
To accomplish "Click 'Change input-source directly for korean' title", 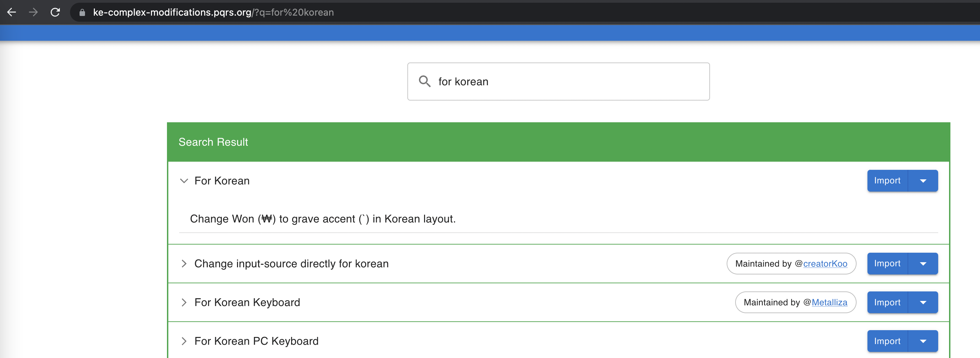I will 291,264.
